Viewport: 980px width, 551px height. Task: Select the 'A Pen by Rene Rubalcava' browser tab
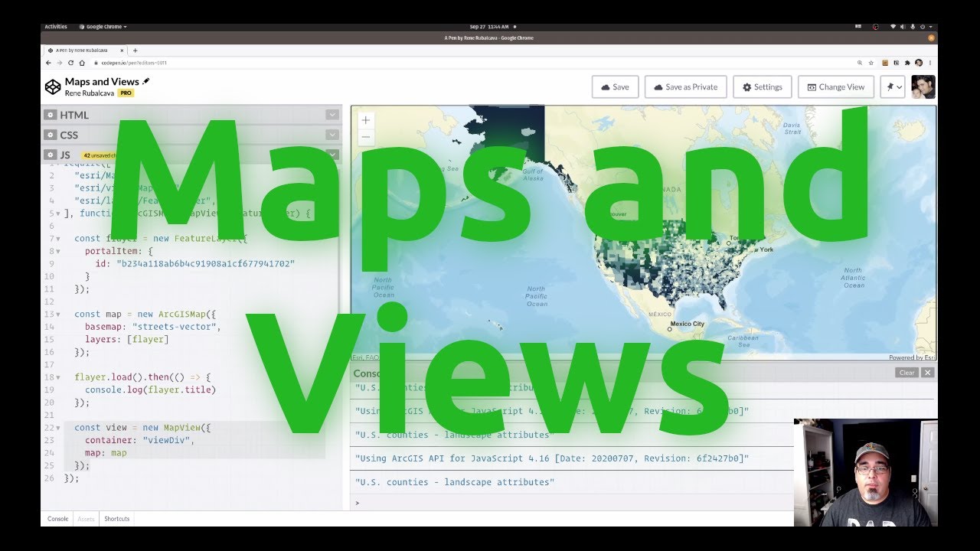point(87,51)
